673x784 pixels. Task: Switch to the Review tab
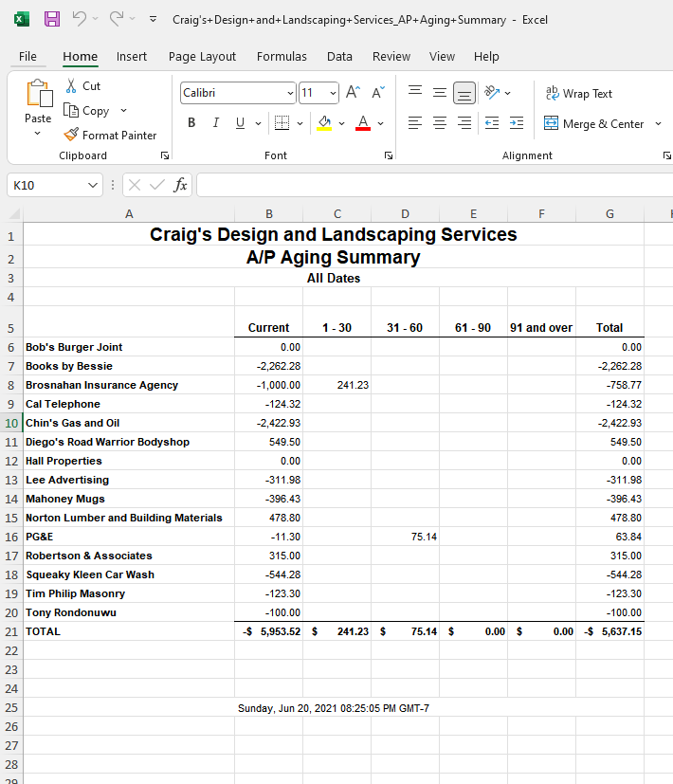[391, 57]
